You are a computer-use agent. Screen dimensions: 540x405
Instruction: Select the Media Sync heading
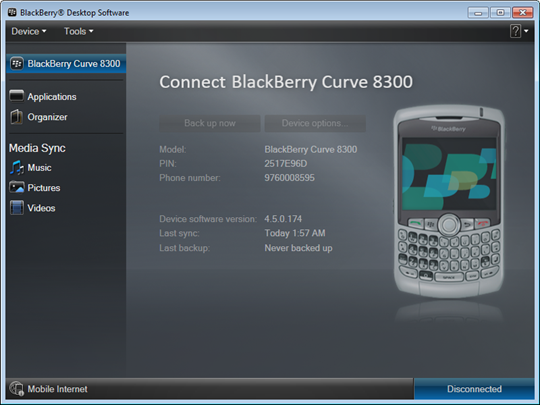[37, 148]
